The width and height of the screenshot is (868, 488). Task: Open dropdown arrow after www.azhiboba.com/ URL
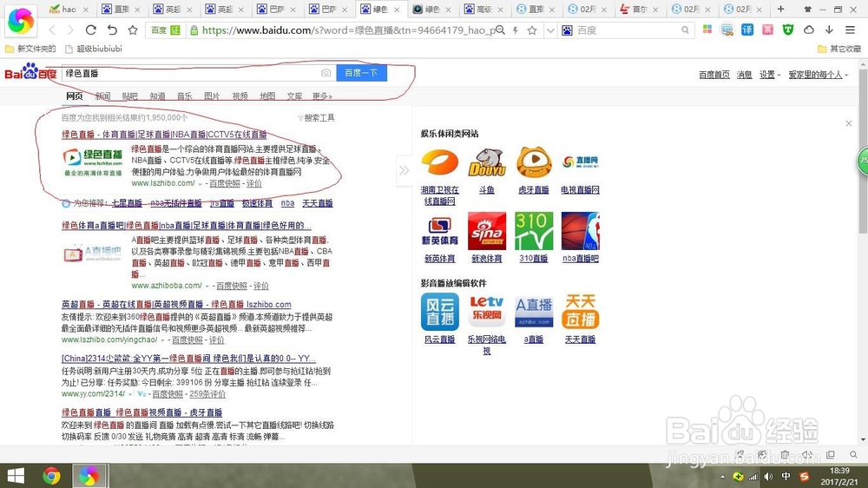[x=207, y=287]
